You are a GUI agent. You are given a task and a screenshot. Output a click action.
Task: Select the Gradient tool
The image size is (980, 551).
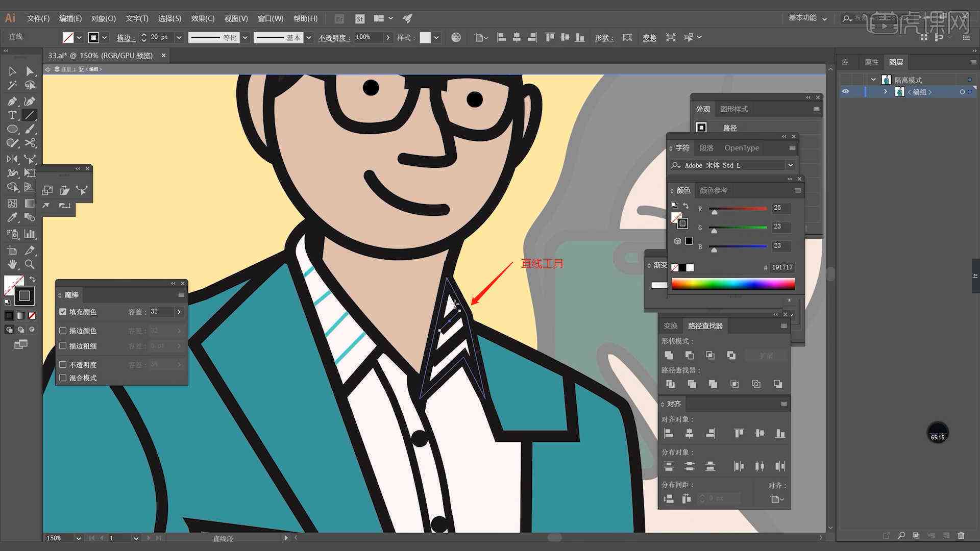(30, 204)
